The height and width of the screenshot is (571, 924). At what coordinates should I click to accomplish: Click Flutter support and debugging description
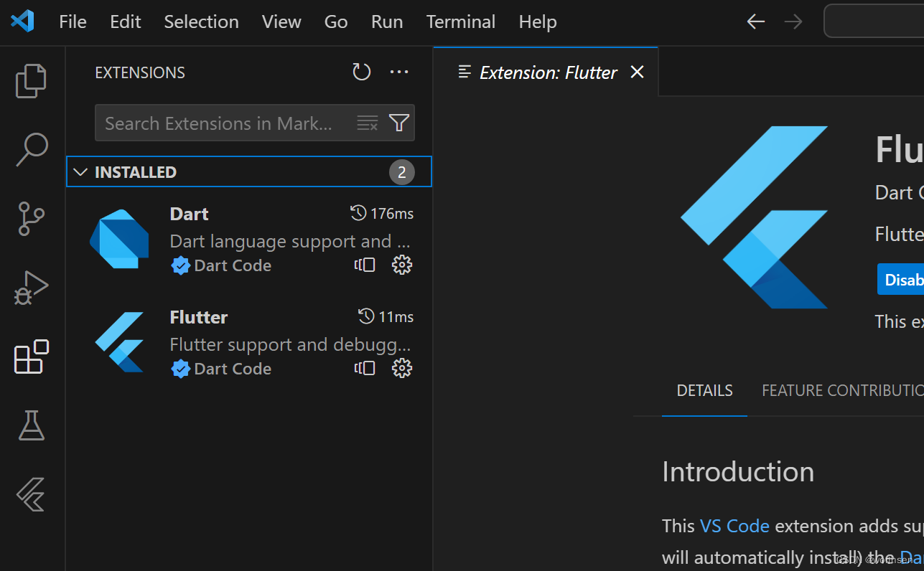(x=291, y=344)
